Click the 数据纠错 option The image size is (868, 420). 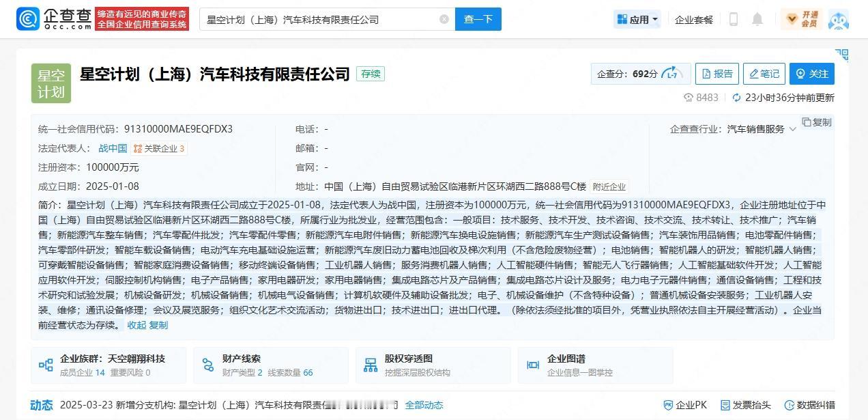click(809, 405)
